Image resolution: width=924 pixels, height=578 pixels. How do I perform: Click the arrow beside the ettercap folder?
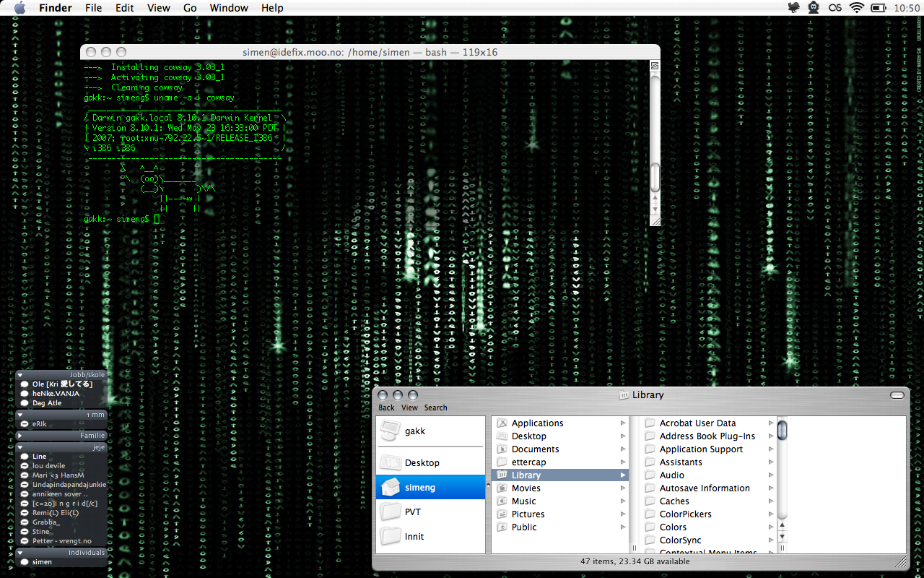tap(622, 462)
